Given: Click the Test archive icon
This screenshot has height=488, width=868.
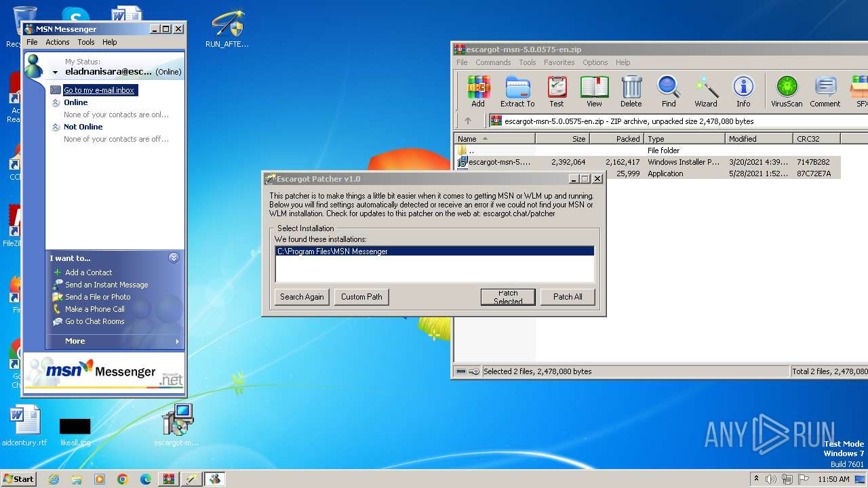Looking at the screenshot, I should (557, 91).
